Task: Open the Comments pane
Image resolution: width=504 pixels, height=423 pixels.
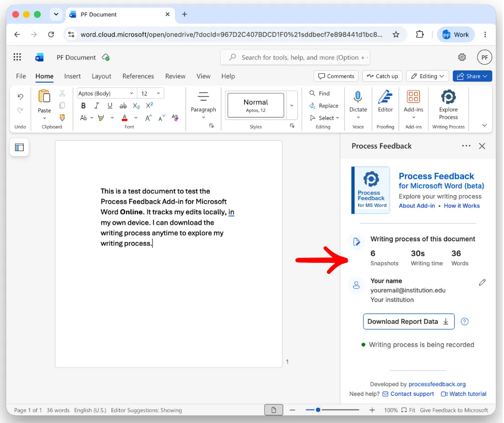Action: pos(336,76)
